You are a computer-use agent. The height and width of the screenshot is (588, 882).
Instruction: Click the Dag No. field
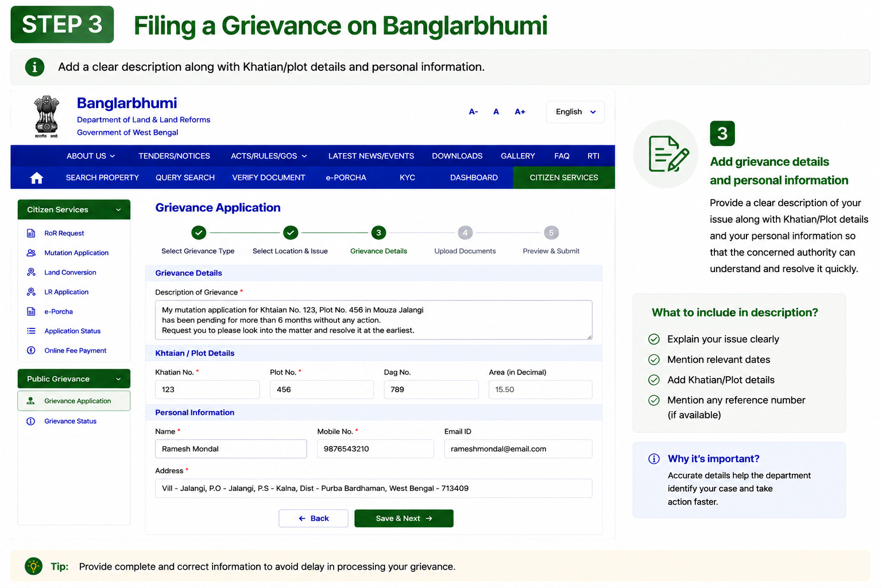tap(431, 389)
